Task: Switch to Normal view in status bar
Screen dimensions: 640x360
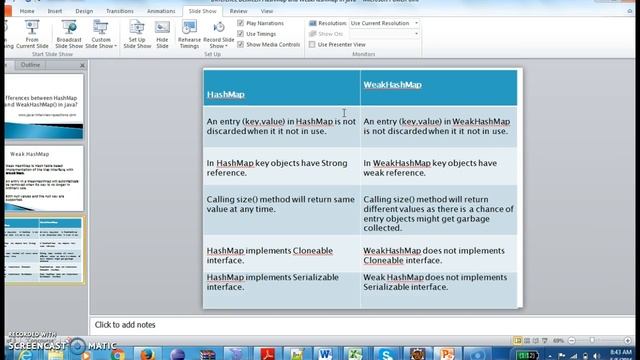Action: [518, 340]
